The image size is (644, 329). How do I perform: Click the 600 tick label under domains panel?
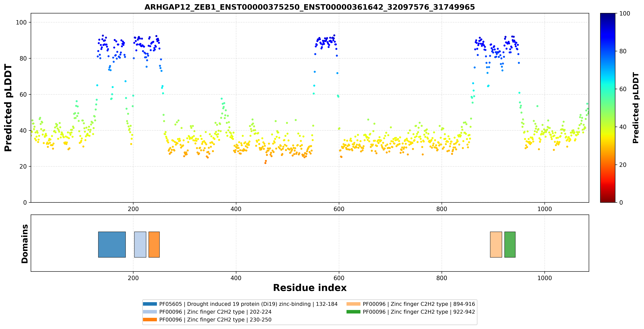pyautogui.click(x=339, y=278)
